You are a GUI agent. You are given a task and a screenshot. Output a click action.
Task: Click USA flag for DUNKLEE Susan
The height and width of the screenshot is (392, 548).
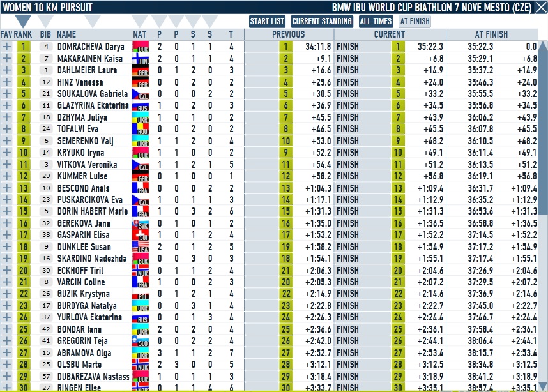tap(140, 246)
